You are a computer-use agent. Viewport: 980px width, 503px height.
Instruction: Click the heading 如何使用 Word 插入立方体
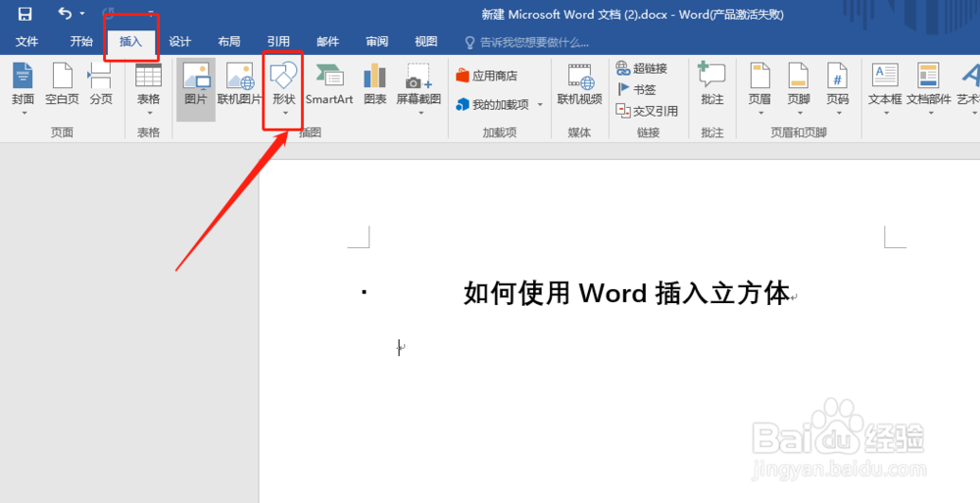coord(627,293)
